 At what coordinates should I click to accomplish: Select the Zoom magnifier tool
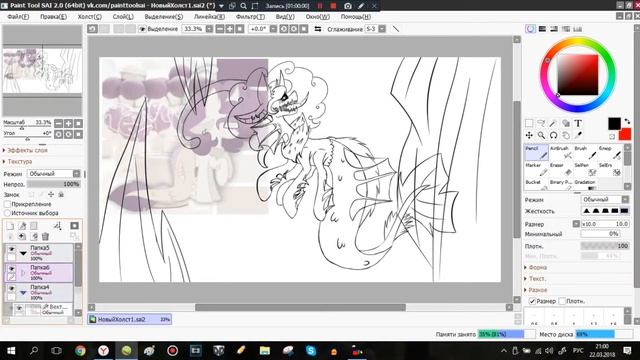click(x=541, y=135)
